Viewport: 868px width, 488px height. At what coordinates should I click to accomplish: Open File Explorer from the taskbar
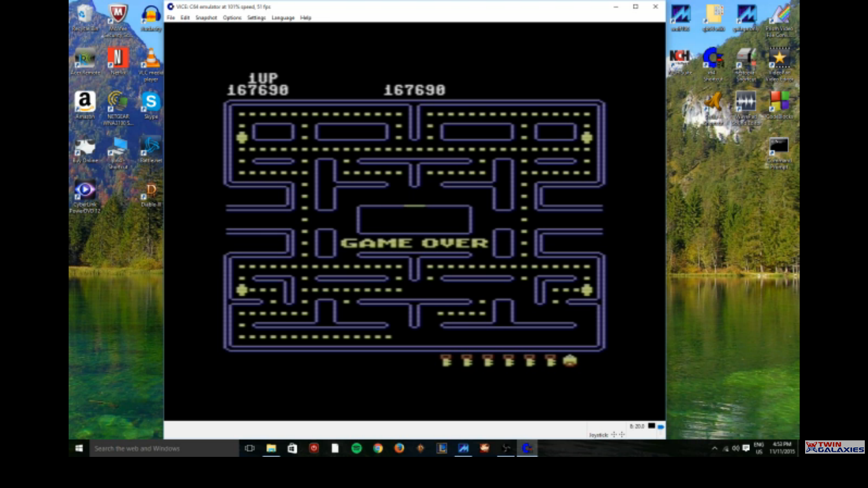(x=271, y=448)
